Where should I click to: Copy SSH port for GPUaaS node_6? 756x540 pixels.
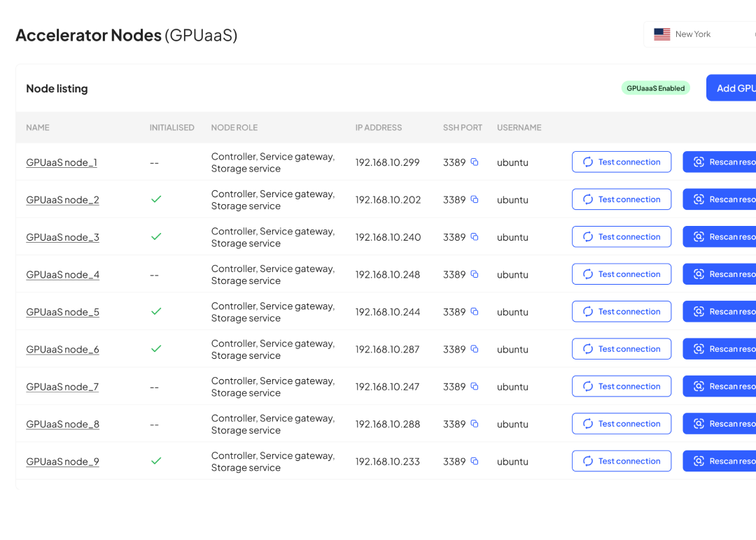click(474, 349)
